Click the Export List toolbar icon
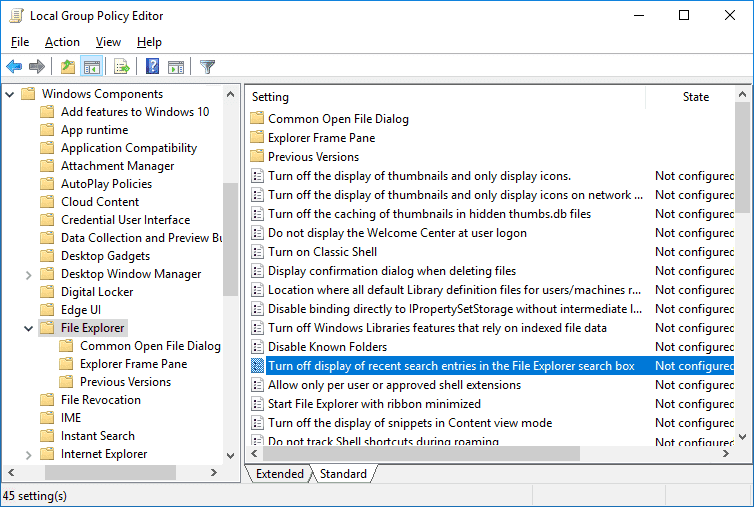 pos(122,66)
